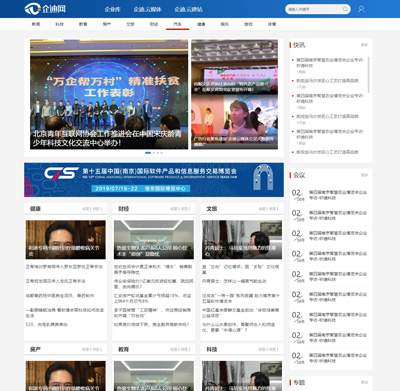
Task: Open the first article under 财经 photo
Action: point(153,269)
